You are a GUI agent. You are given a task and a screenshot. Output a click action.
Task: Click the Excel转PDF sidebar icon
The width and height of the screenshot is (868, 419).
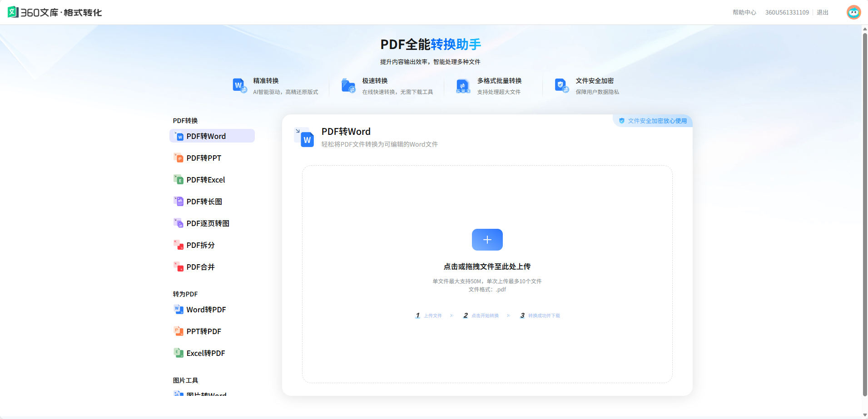[179, 353]
